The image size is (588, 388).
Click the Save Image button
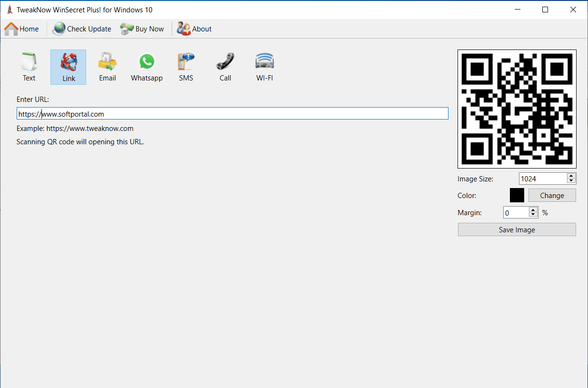click(x=517, y=229)
